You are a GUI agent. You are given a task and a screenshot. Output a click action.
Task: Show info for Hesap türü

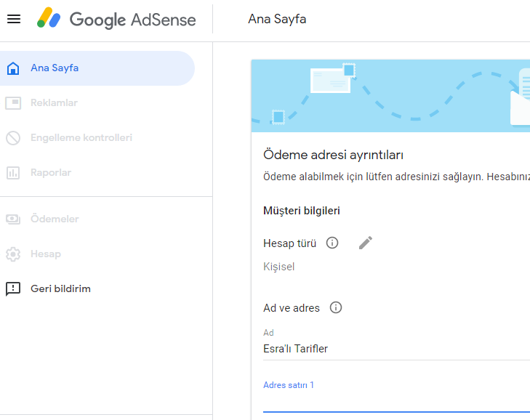[x=332, y=243]
